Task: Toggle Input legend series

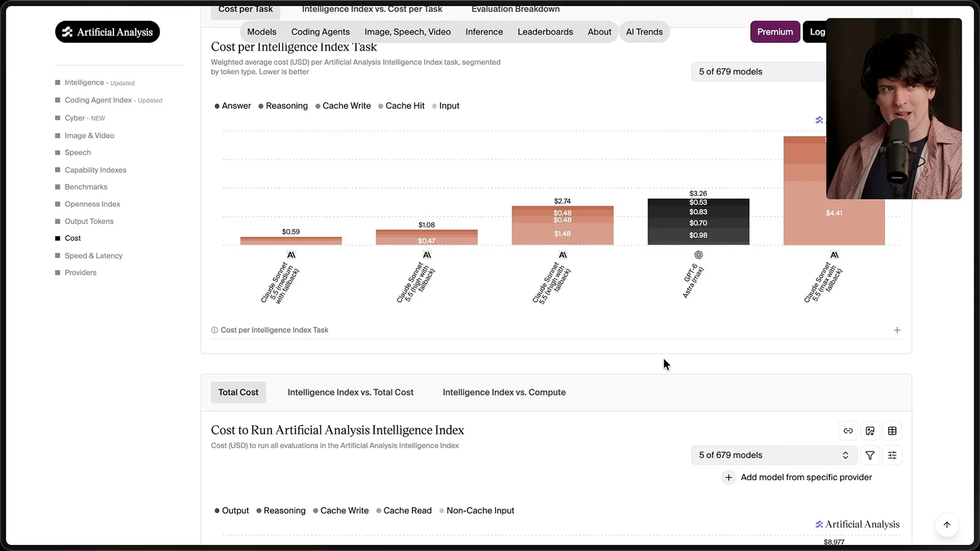Action: [445, 106]
